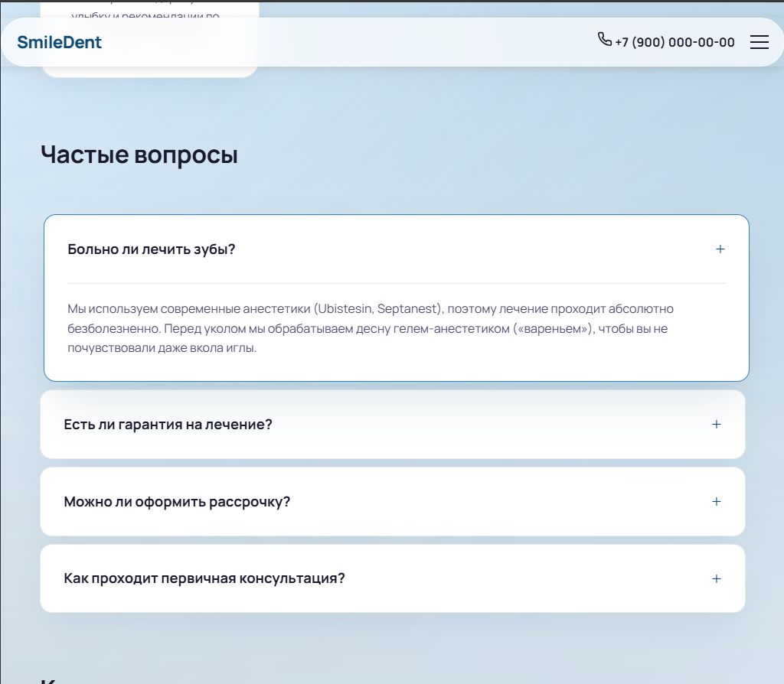Click the phone handset icon in header

[604, 40]
